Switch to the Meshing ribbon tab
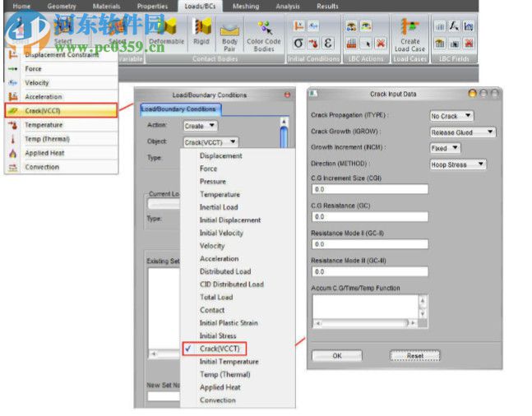Image resolution: width=532 pixels, height=416 pixels. point(246,6)
